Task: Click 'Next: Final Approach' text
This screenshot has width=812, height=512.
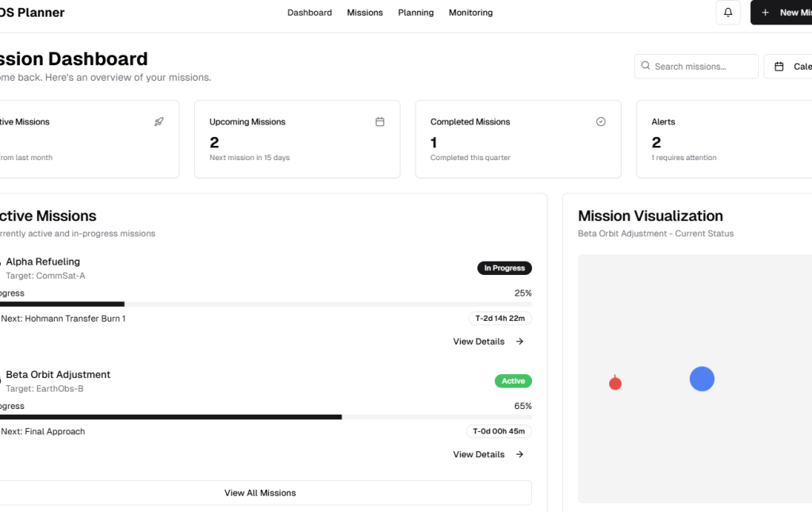Action: pos(43,431)
